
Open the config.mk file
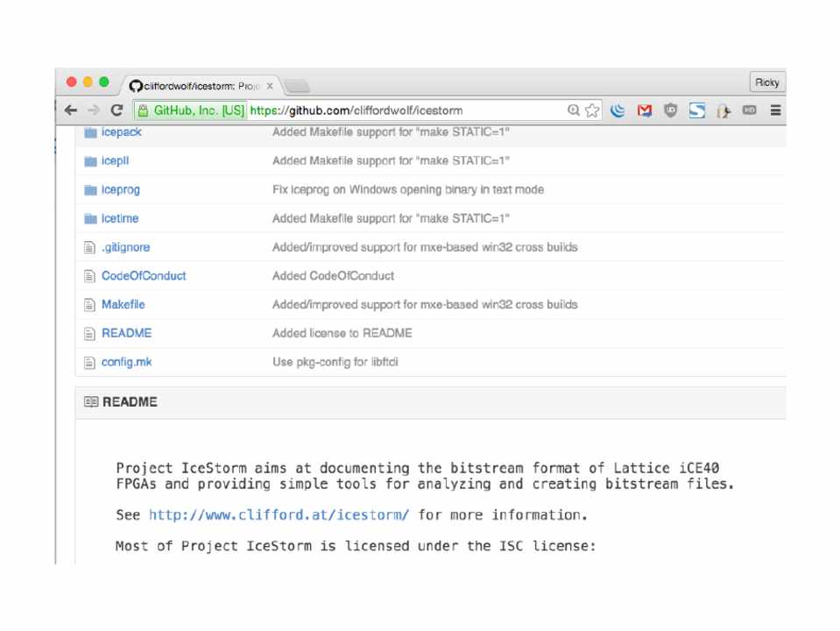pos(126,362)
